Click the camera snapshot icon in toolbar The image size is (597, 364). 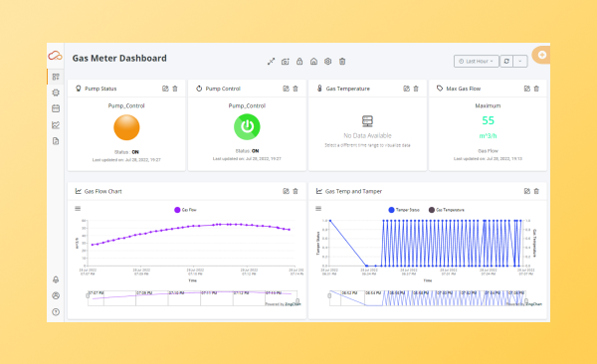point(286,62)
